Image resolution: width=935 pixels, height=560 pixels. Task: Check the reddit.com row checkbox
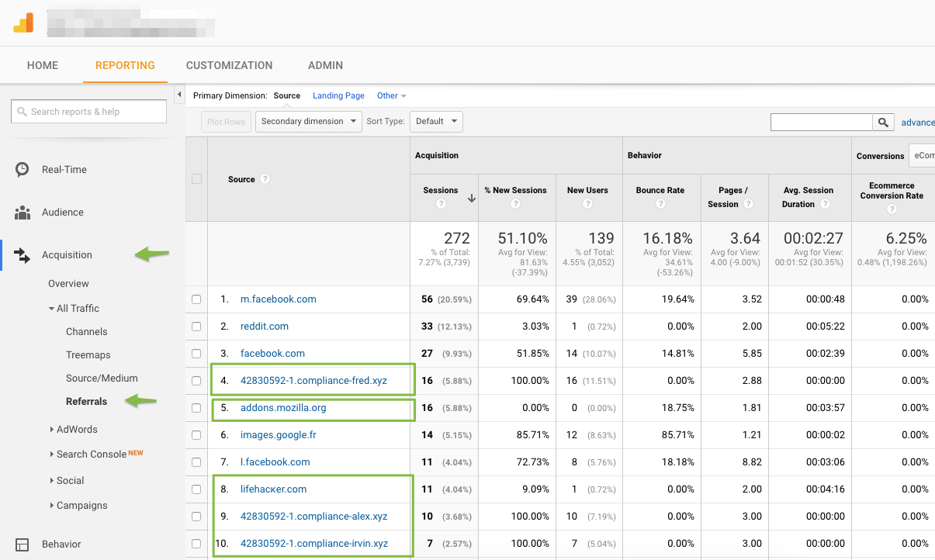point(196,327)
